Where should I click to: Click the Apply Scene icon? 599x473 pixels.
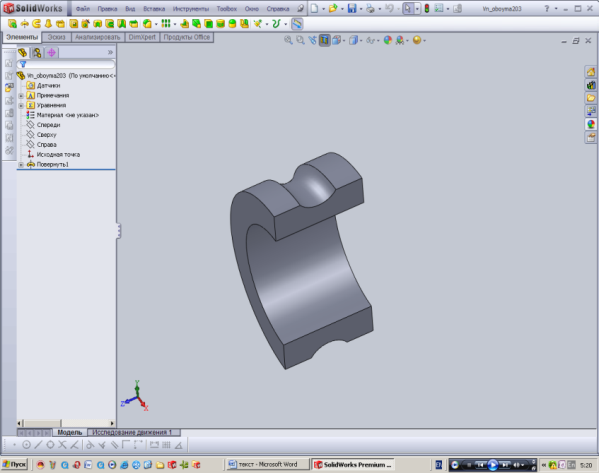400,40
